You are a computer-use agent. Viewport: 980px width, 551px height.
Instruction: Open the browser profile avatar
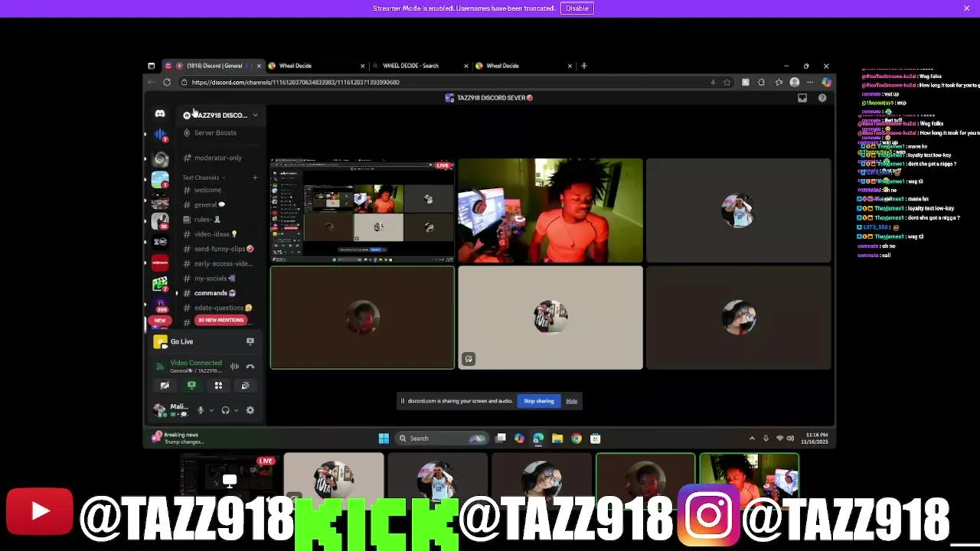pyautogui.click(x=795, y=82)
